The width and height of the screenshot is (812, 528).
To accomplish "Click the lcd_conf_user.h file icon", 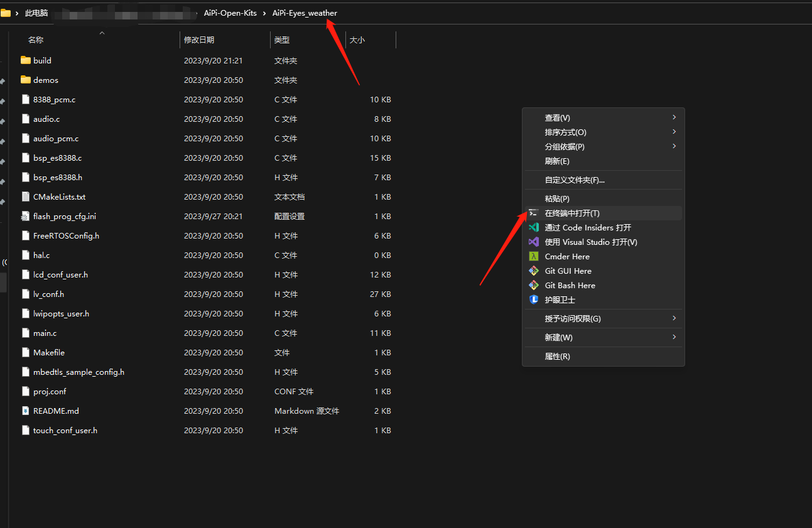I will [26, 274].
